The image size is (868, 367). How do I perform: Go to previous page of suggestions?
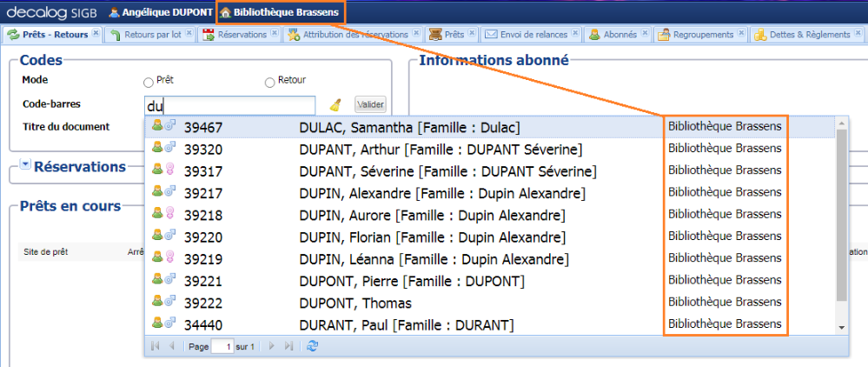click(172, 346)
